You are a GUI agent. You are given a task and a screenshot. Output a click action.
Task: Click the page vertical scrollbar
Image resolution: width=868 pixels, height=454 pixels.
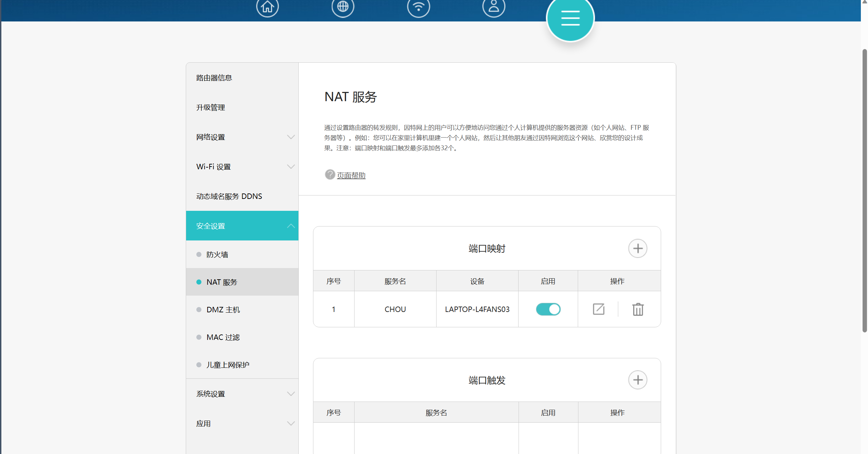tap(864, 191)
